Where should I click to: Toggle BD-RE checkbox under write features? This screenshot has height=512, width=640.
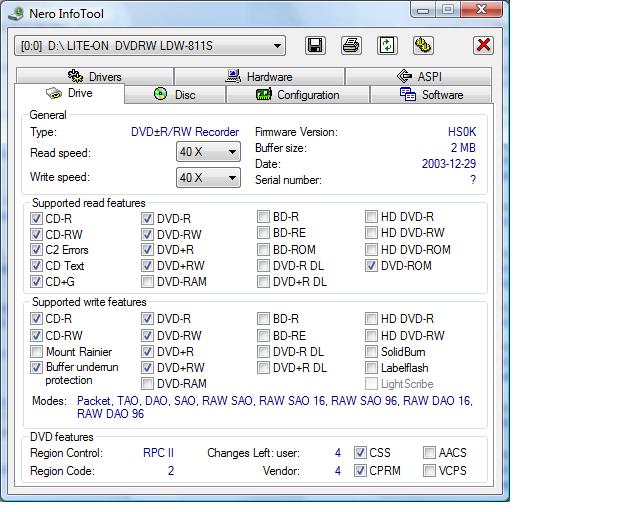tap(263, 336)
